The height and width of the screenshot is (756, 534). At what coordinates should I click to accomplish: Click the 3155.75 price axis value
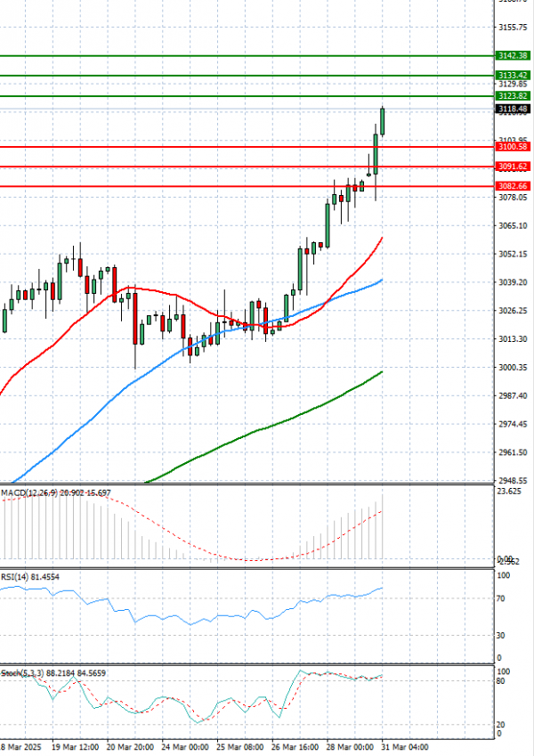pos(513,28)
